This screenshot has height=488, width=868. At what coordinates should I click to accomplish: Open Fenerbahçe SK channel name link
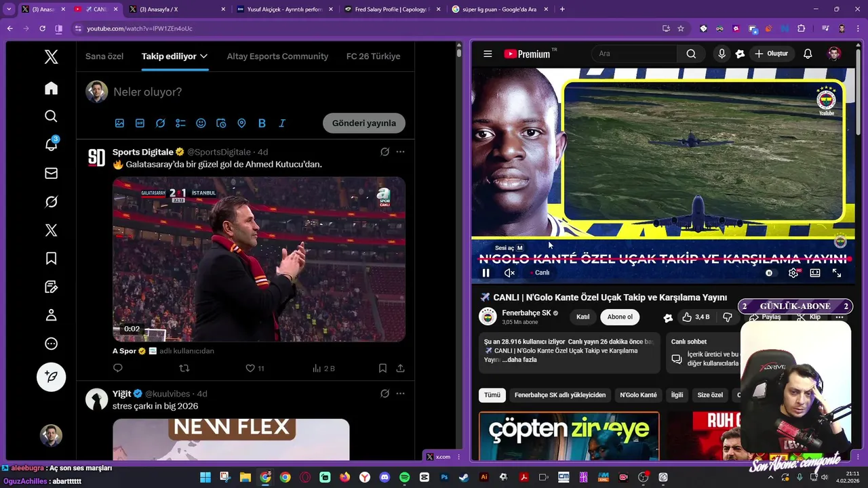click(x=526, y=313)
